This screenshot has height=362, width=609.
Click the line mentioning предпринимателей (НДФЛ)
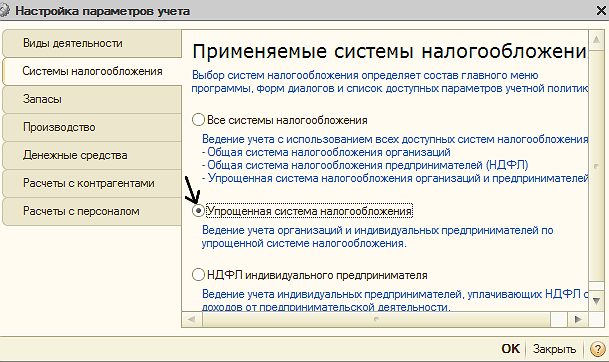[x=365, y=165]
